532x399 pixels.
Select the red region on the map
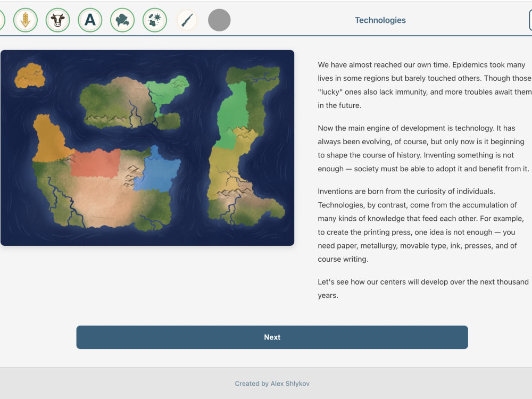pos(96,163)
